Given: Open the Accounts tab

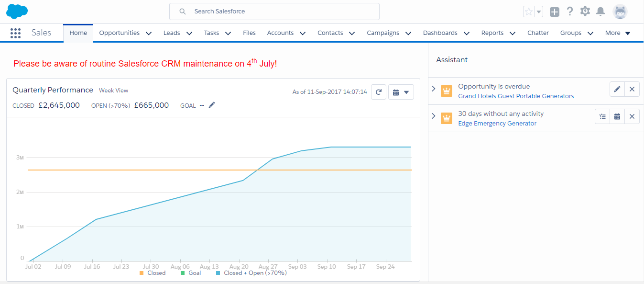Looking at the screenshot, I should pyautogui.click(x=280, y=33).
